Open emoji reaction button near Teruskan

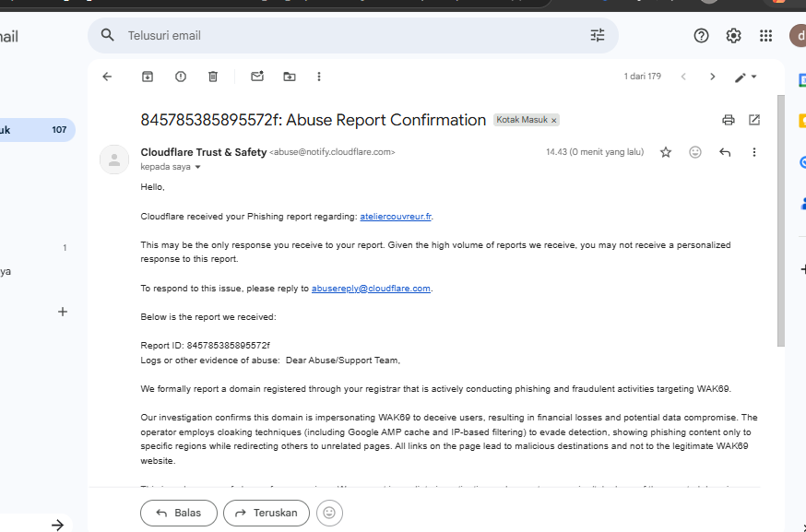[x=329, y=513]
